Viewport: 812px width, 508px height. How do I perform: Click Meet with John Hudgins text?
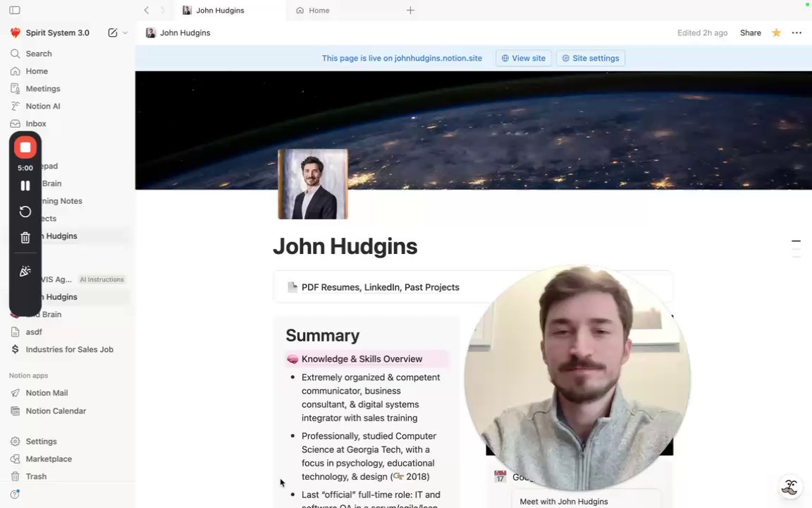563,501
